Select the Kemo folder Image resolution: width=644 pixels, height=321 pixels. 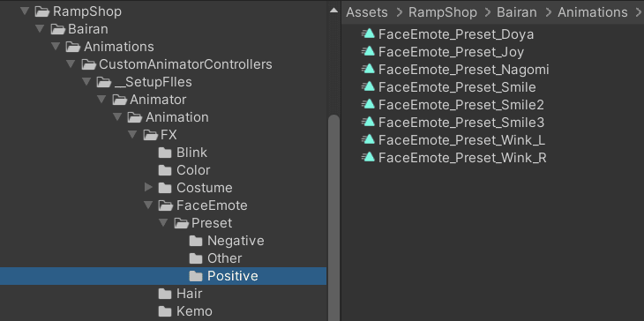(x=185, y=311)
